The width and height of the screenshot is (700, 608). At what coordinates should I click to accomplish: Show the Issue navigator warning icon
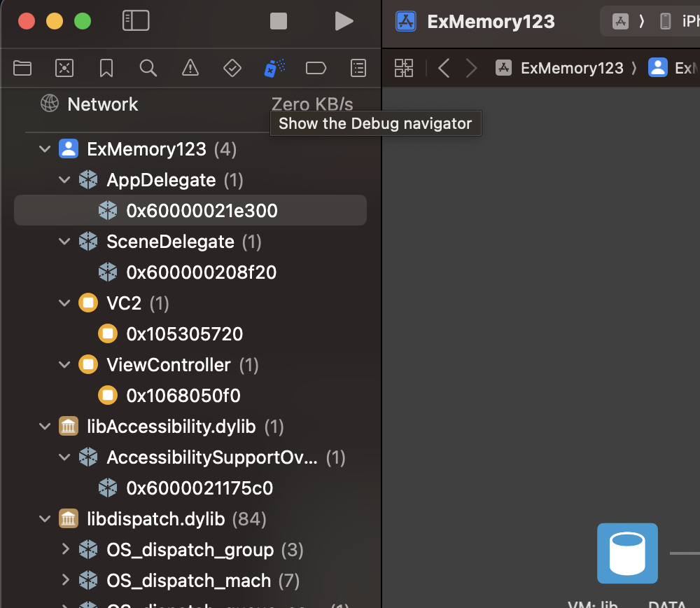pyautogui.click(x=190, y=68)
